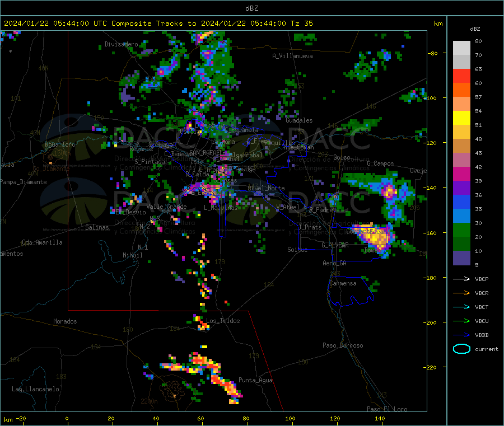Select the 54 dBZ yellow color swatch
This screenshot has height=426, width=504.
click(x=461, y=118)
